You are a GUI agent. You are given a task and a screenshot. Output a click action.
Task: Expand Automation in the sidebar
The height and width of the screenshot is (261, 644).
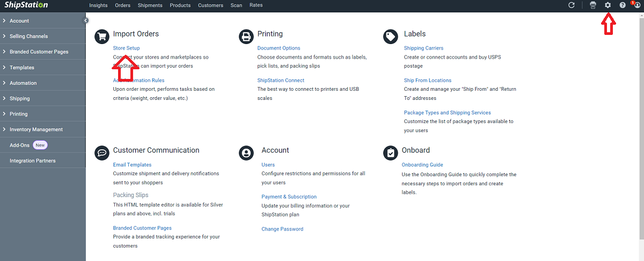[x=43, y=83]
